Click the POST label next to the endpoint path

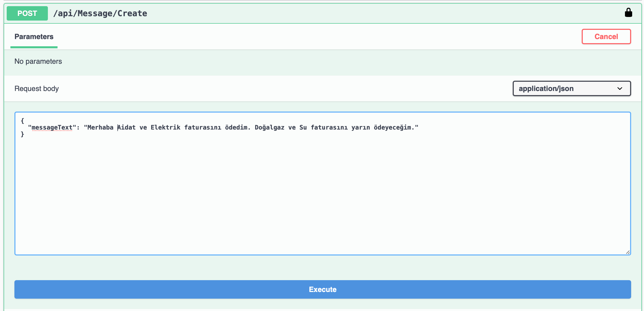[27, 13]
